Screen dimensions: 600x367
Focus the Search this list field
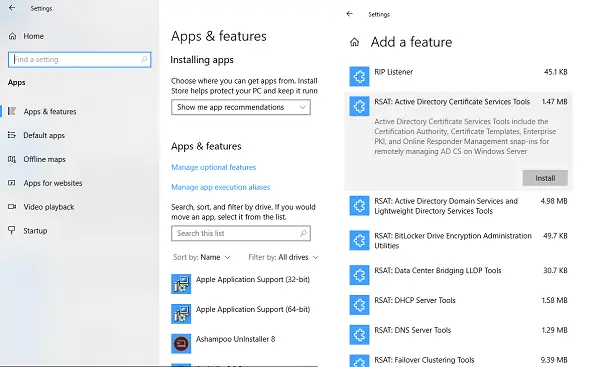[241, 233]
